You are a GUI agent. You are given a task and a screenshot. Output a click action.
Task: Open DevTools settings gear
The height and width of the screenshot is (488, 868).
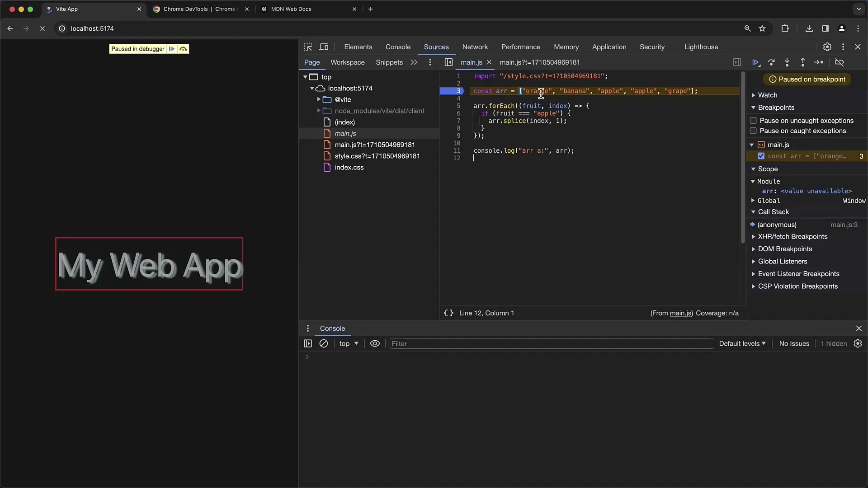(x=827, y=47)
